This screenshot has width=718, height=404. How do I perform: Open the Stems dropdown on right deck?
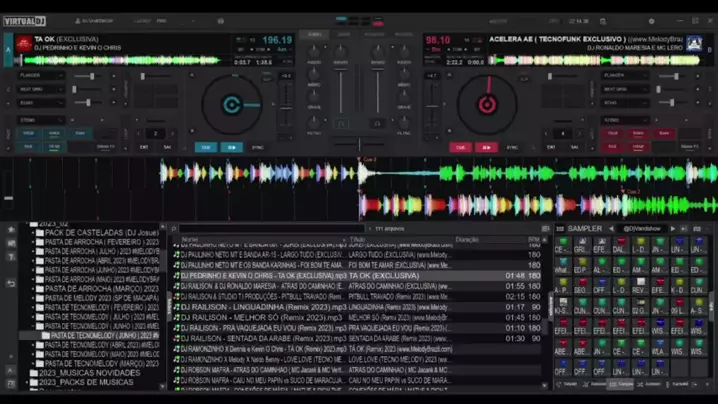(624, 120)
